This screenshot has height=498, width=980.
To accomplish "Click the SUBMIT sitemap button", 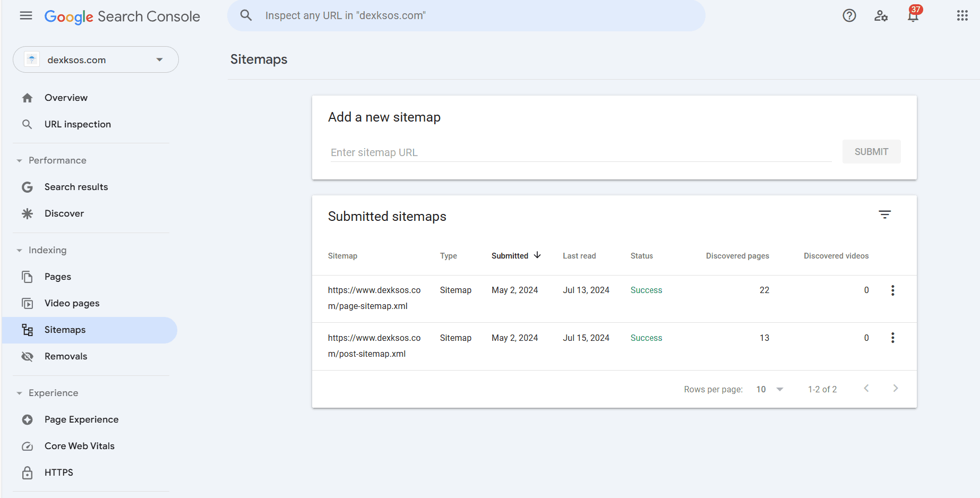I will coord(871,152).
